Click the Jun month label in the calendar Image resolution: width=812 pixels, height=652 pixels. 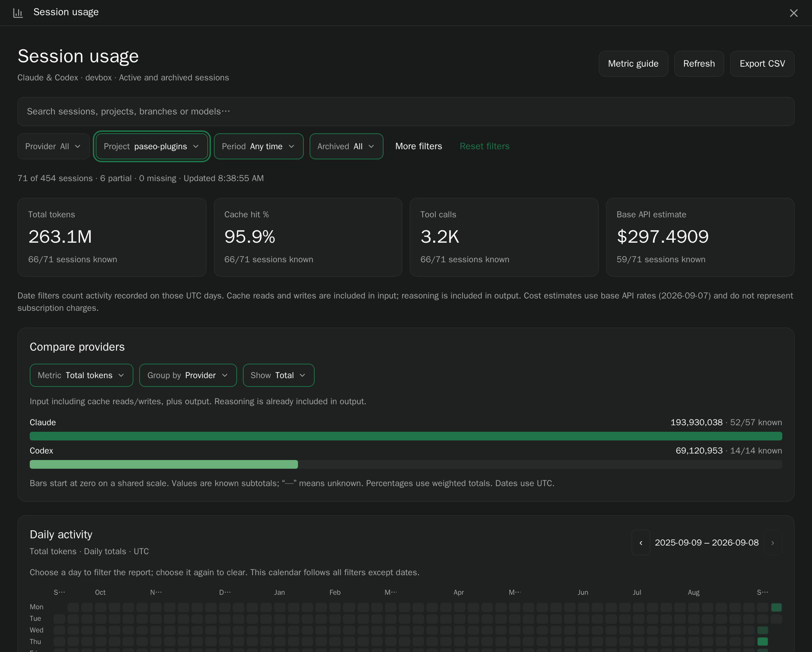(x=583, y=593)
